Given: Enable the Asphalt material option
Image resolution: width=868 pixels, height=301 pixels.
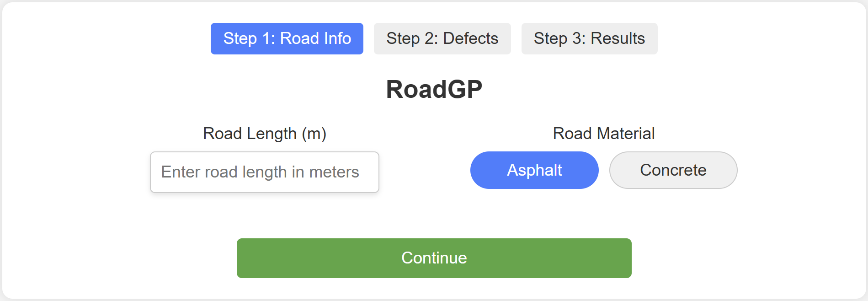Looking at the screenshot, I should tap(534, 170).
